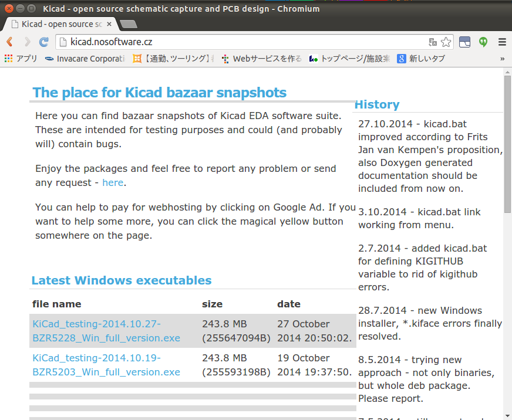
Task: Expand the bookmarks overflow chevron
Action: 502,59
